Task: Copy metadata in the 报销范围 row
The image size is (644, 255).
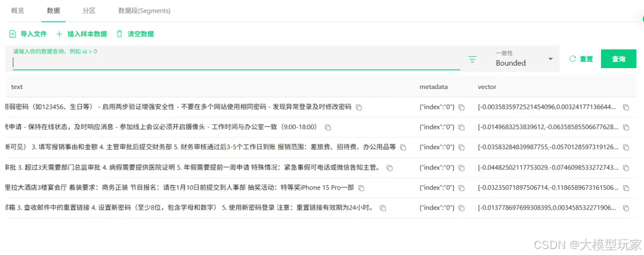Action: [461, 148]
